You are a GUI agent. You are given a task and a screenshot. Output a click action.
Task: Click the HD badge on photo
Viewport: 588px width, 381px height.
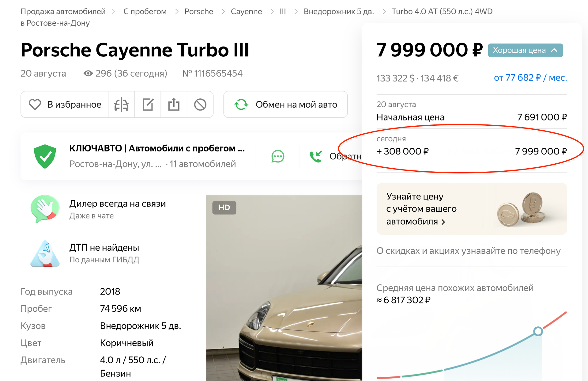click(x=224, y=208)
